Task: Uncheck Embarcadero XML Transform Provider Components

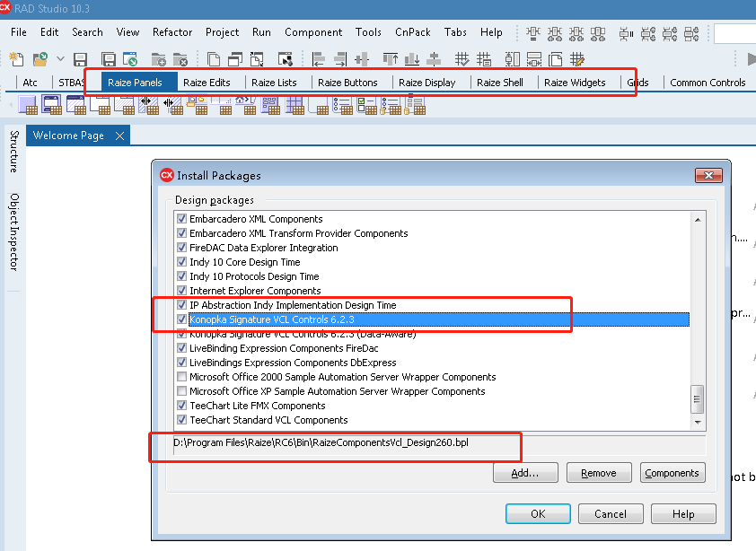Action: click(181, 232)
